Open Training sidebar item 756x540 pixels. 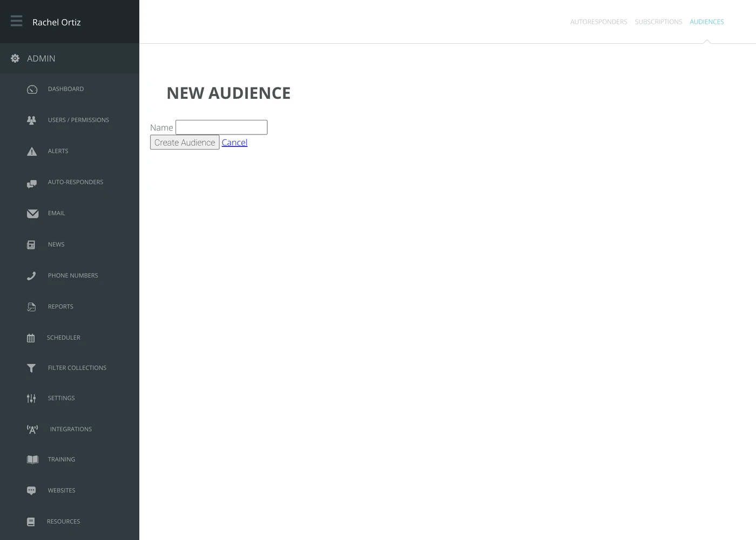click(62, 460)
